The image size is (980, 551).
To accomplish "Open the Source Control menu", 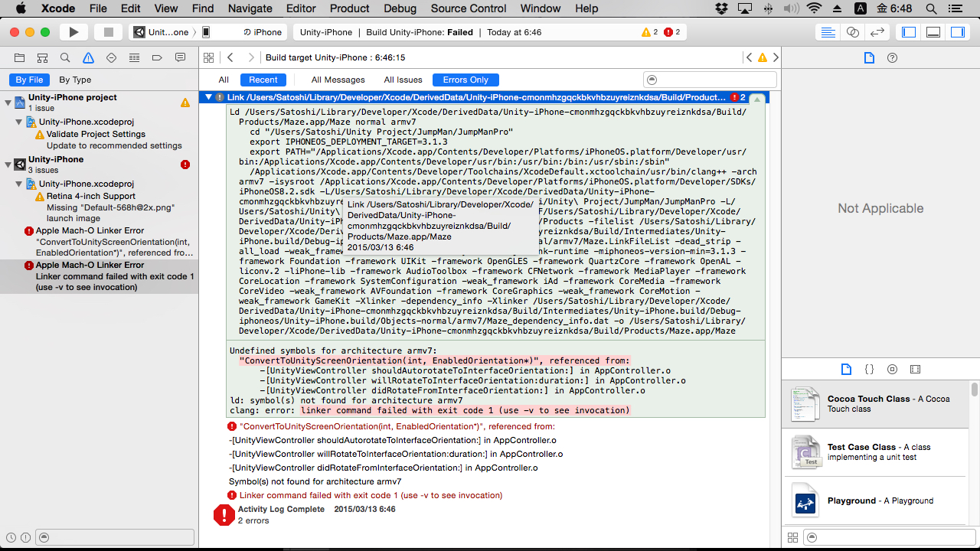I will (x=469, y=8).
